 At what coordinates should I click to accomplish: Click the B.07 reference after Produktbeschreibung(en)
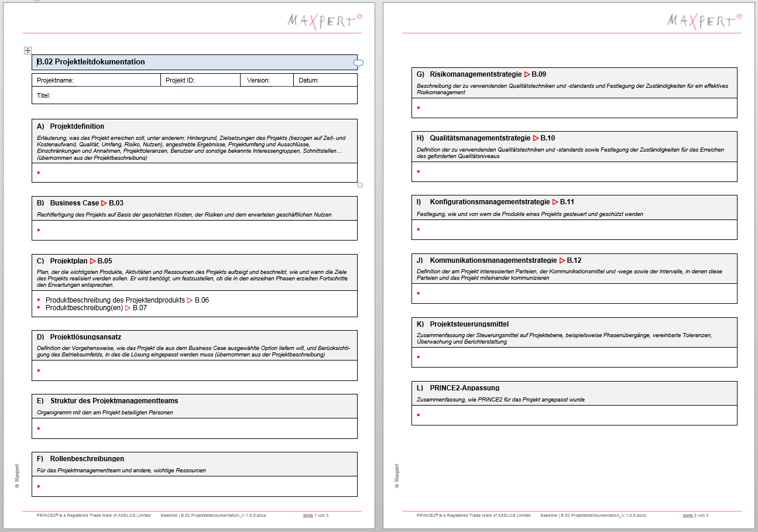140,308
